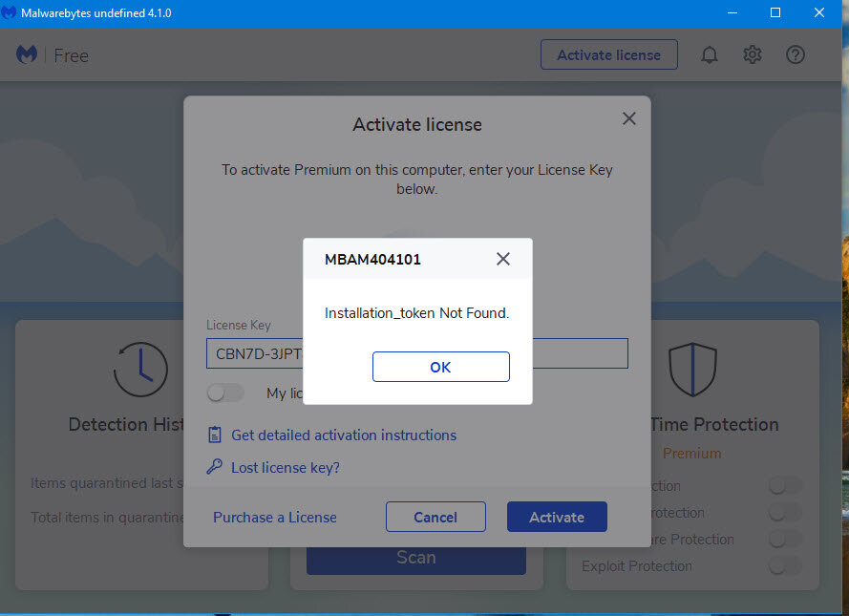The height and width of the screenshot is (616, 849).
Task: Click the Total items in quarantine text
Action: [107, 518]
